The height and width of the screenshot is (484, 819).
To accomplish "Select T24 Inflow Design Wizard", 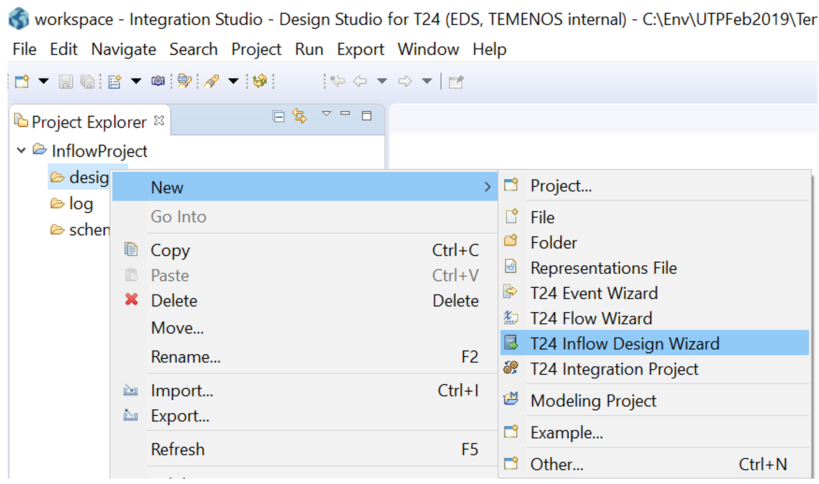I will click(x=624, y=343).
